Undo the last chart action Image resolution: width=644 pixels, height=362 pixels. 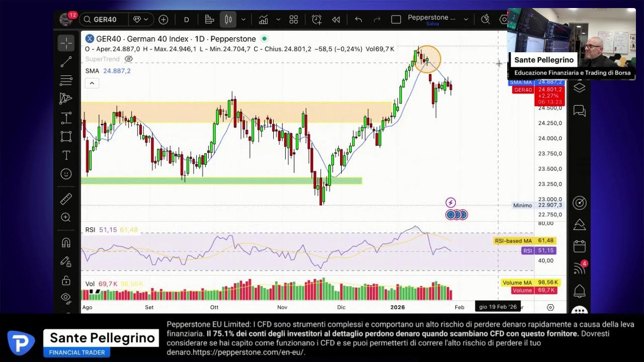coord(358,20)
